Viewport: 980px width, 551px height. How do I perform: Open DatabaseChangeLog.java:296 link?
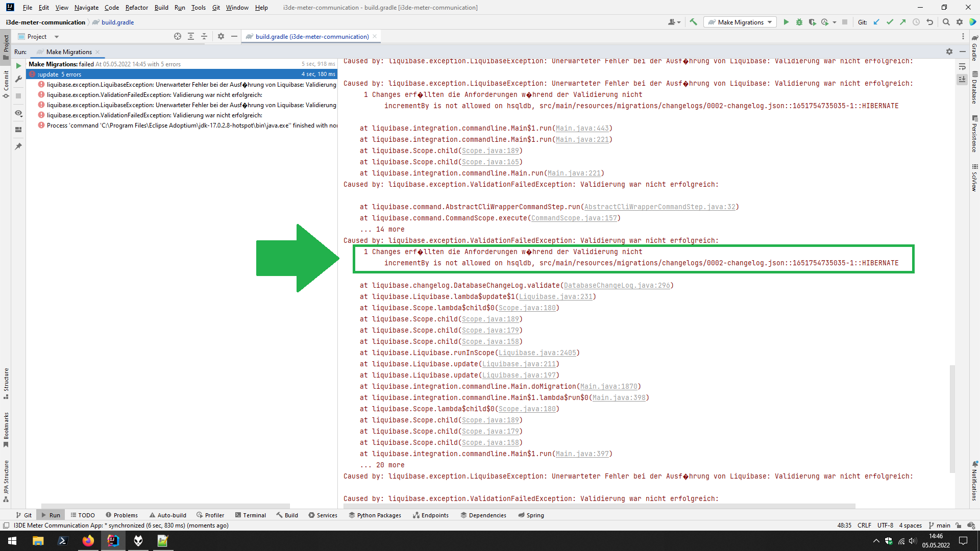(x=617, y=285)
